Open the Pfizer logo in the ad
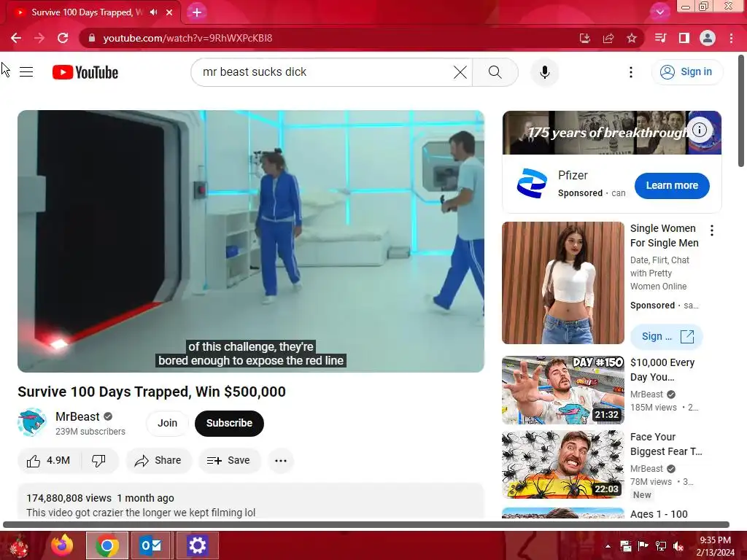 pos(532,183)
